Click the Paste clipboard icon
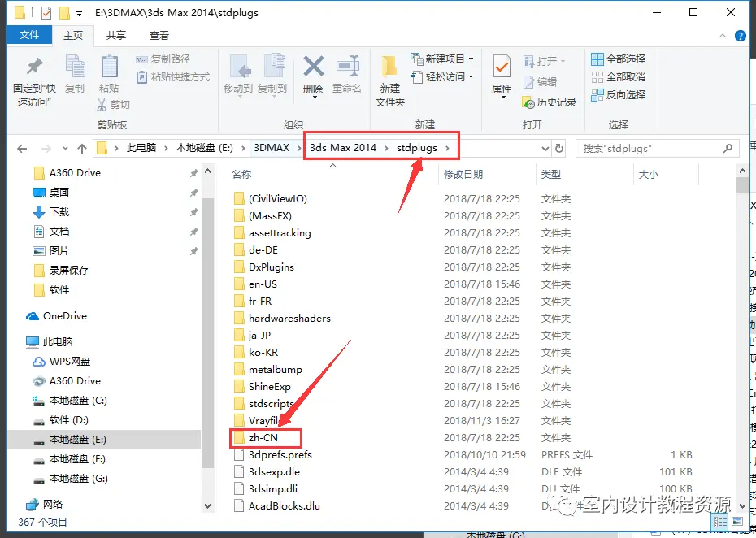The height and width of the screenshot is (538, 756). (x=109, y=66)
